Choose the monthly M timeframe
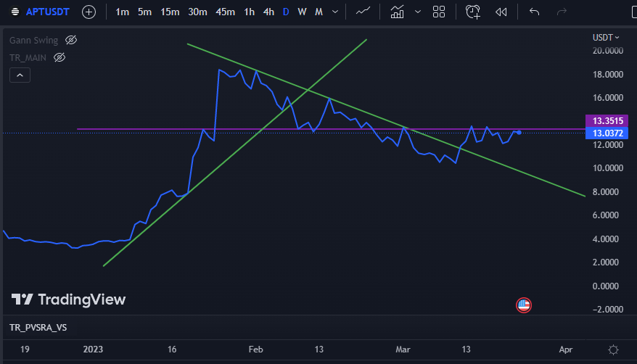The image size is (637, 364). click(319, 12)
